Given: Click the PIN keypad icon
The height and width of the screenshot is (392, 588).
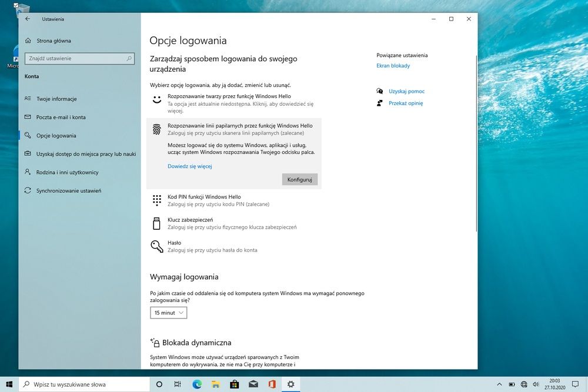Looking at the screenshot, I should (x=157, y=200).
